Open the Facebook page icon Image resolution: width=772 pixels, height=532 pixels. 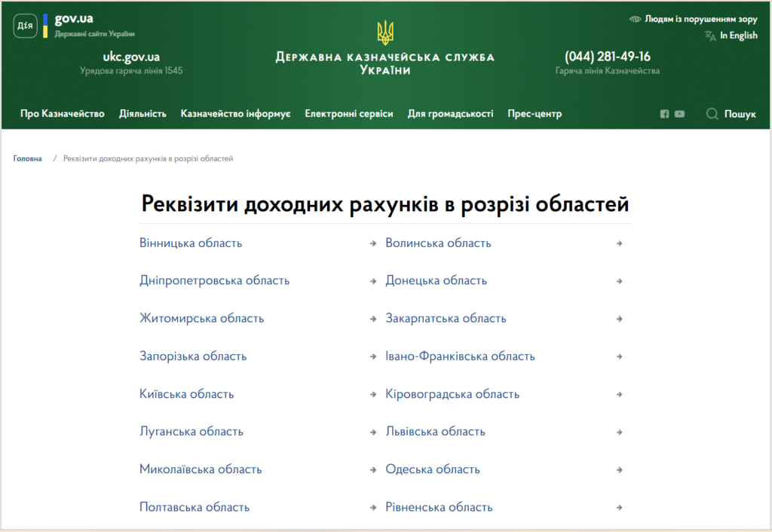pos(664,114)
